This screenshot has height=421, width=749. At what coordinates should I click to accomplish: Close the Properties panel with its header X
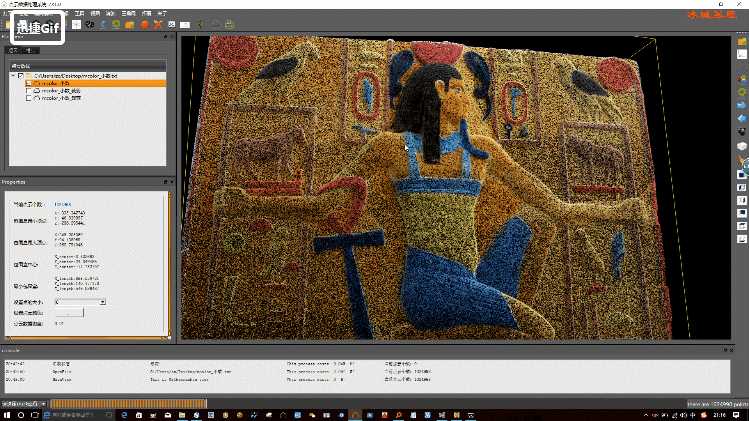pyautogui.click(x=172, y=182)
